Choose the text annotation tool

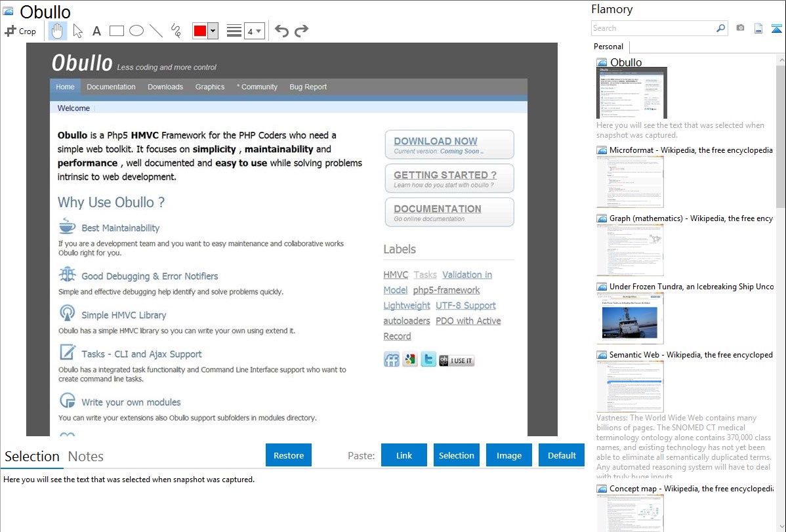pyautogui.click(x=96, y=31)
